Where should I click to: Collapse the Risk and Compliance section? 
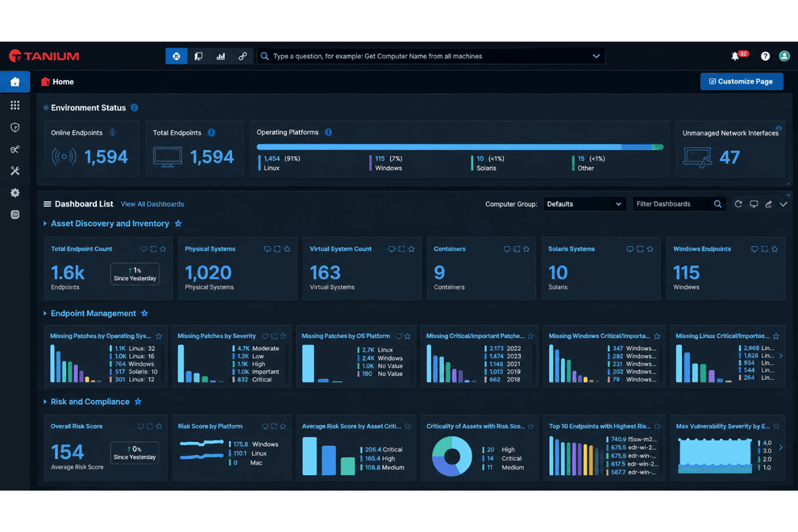point(45,402)
